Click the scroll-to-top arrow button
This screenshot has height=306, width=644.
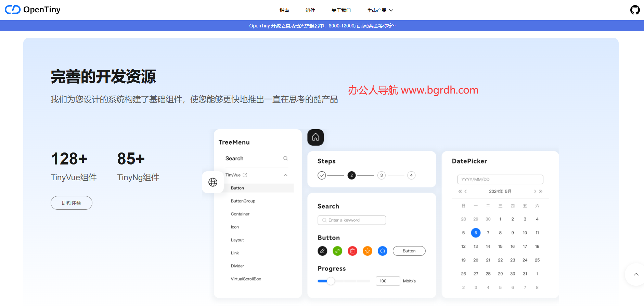[x=636, y=274]
